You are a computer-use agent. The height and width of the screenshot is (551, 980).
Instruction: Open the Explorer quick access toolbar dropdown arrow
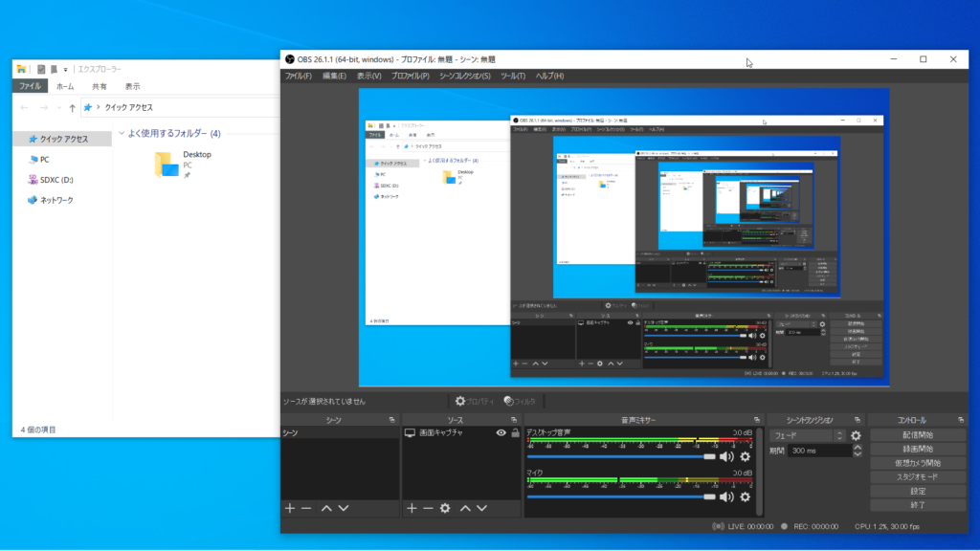click(x=66, y=69)
